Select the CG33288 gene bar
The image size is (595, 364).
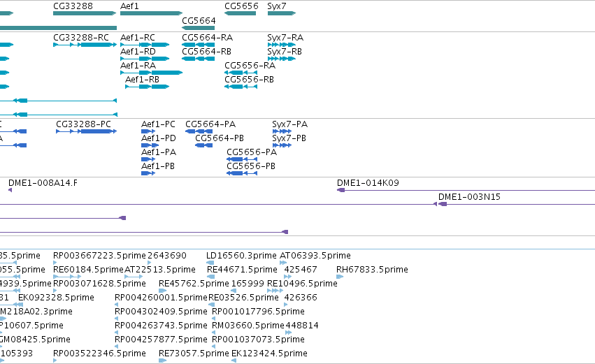(x=85, y=13)
